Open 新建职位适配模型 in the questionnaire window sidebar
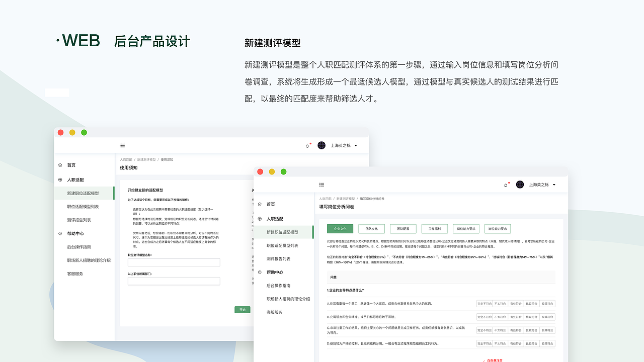Viewport: 644px width, 362px height. (x=284, y=232)
